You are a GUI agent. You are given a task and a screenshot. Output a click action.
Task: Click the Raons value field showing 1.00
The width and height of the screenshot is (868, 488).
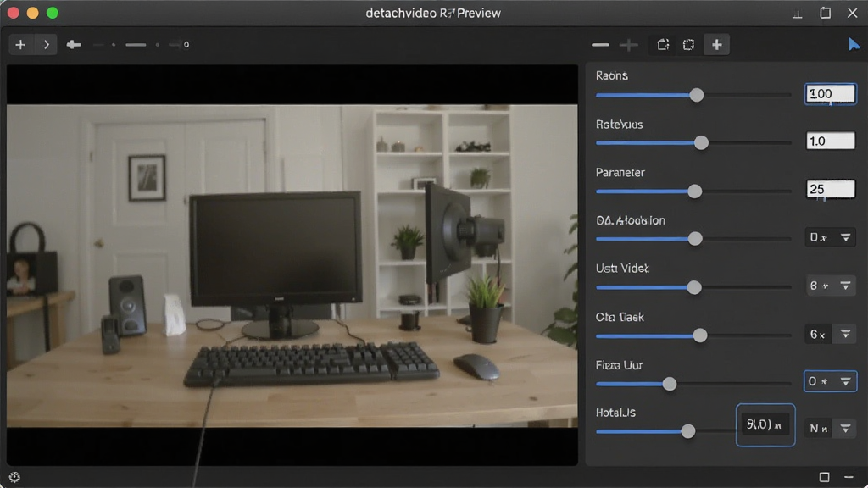point(831,93)
